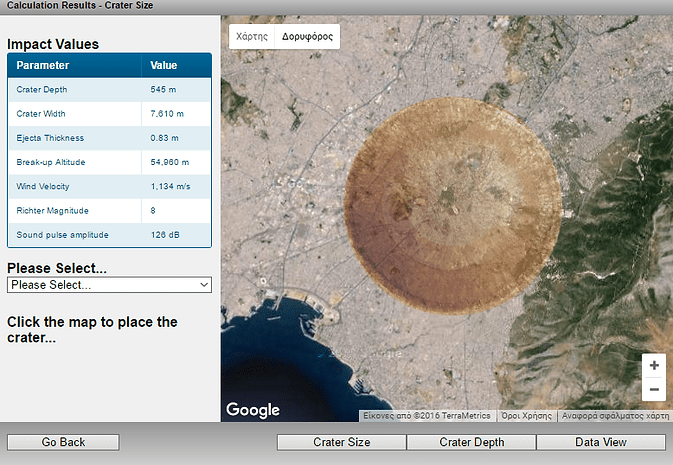Open the Crater Depth tab
The height and width of the screenshot is (465, 673).
click(472, 442)
